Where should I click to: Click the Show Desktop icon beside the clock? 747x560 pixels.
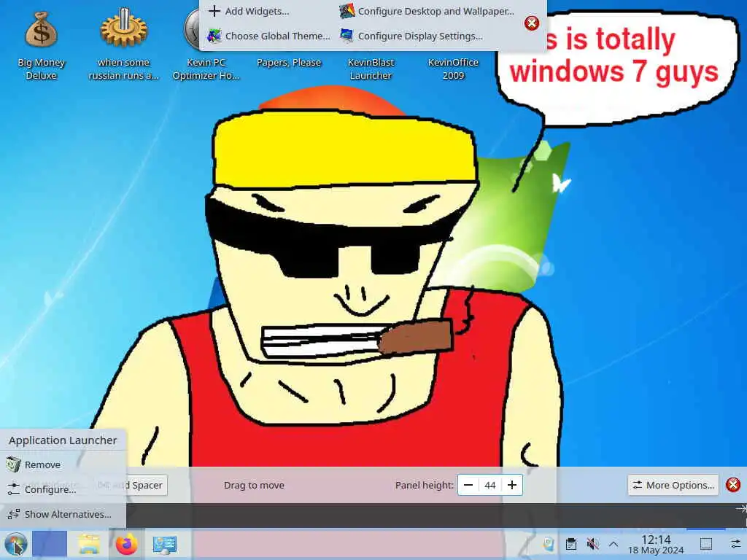pos(706,544)
